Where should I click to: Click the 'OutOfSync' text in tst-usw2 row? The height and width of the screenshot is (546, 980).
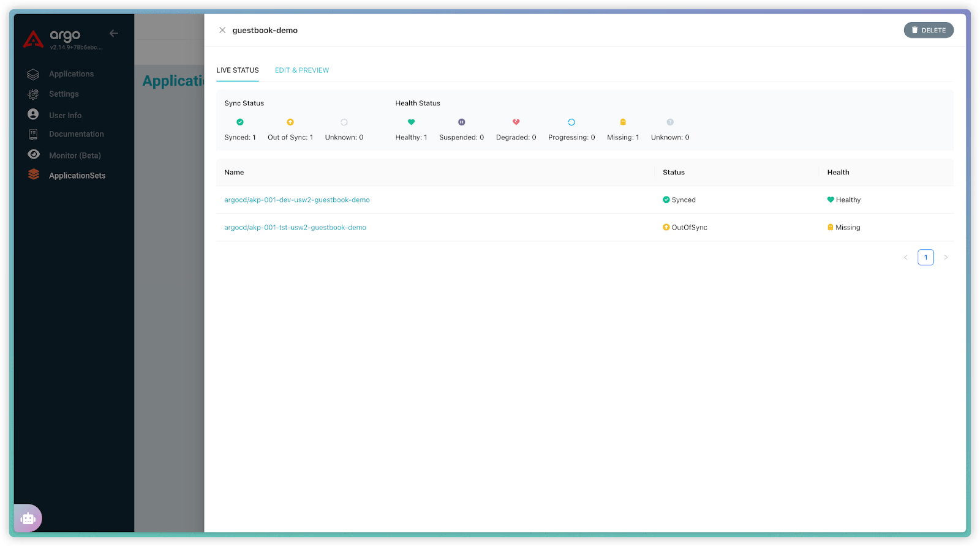coord(690,227)
